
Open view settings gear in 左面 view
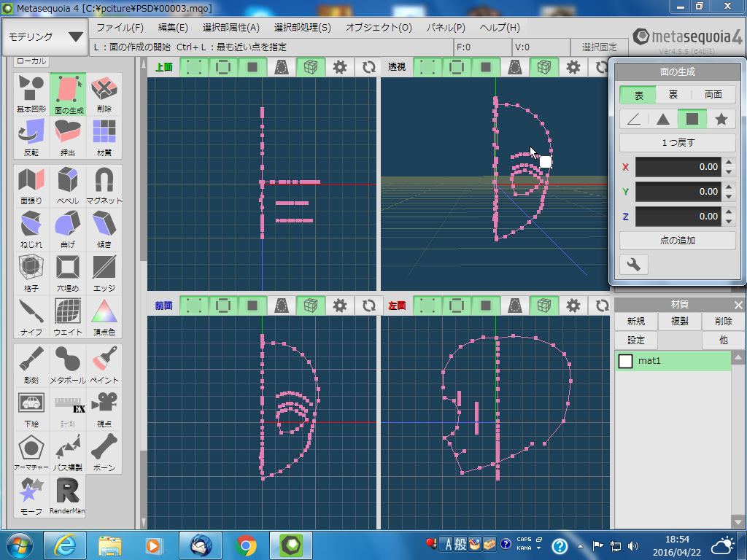pyautogui.click(x=573, y=306)
